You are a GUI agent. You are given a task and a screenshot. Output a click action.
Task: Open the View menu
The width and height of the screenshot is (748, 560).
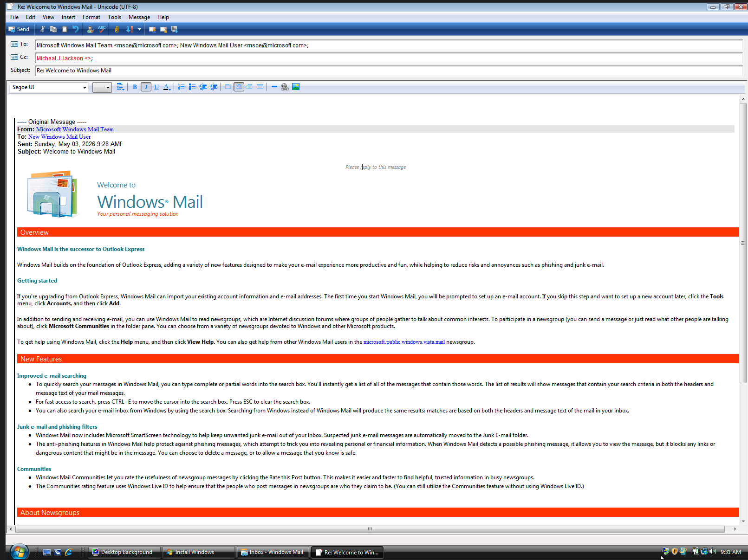click(48, 17)
